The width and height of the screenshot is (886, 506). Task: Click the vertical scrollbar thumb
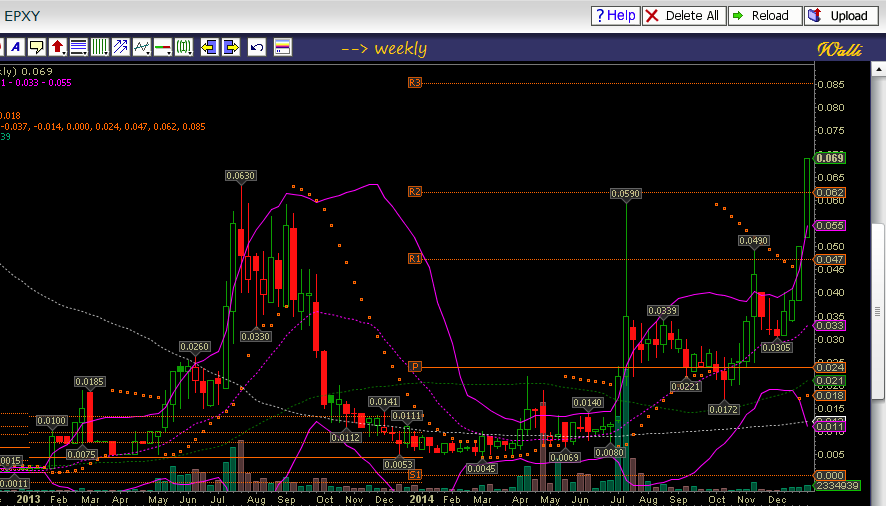point(878,312)
